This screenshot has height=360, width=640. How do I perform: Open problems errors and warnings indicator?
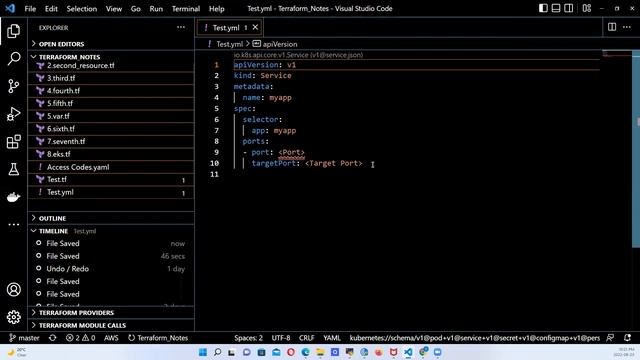pyautogui.click(x=80, y=338)
